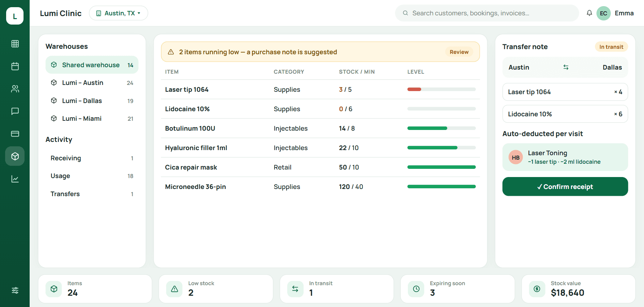This screenshot has height=307, width=644.
Task: Click the search customers, bookings, invoices field
Action: pos(487,13)
